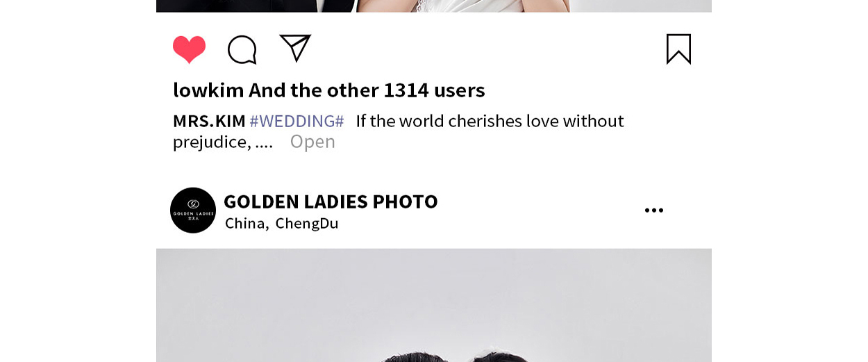Click the word China in location

pos(246,224)
